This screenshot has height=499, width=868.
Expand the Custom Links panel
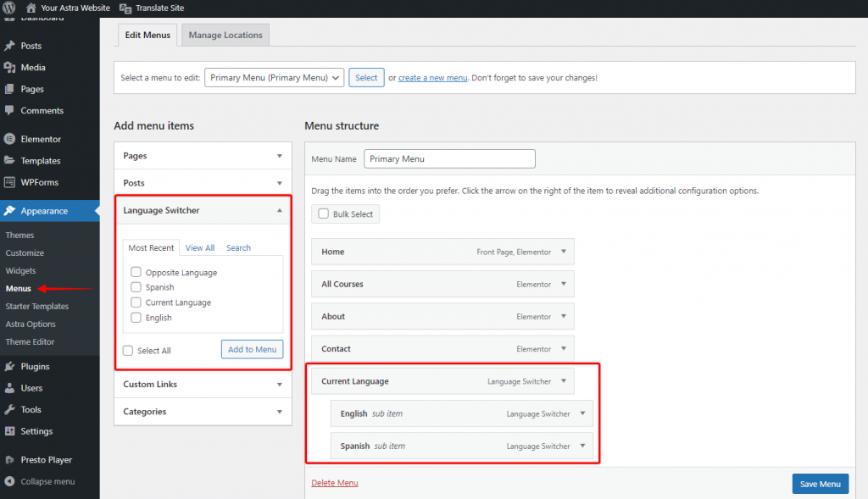pos(203,384)
